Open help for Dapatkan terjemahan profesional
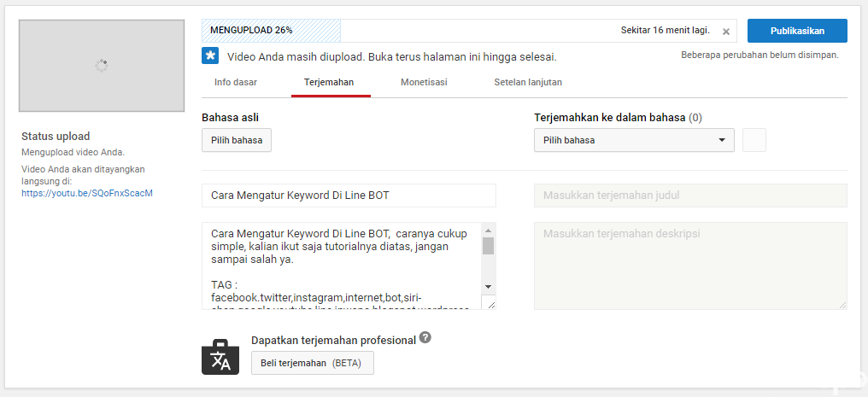Screen dimensions: 868x397 click(425, 337)
